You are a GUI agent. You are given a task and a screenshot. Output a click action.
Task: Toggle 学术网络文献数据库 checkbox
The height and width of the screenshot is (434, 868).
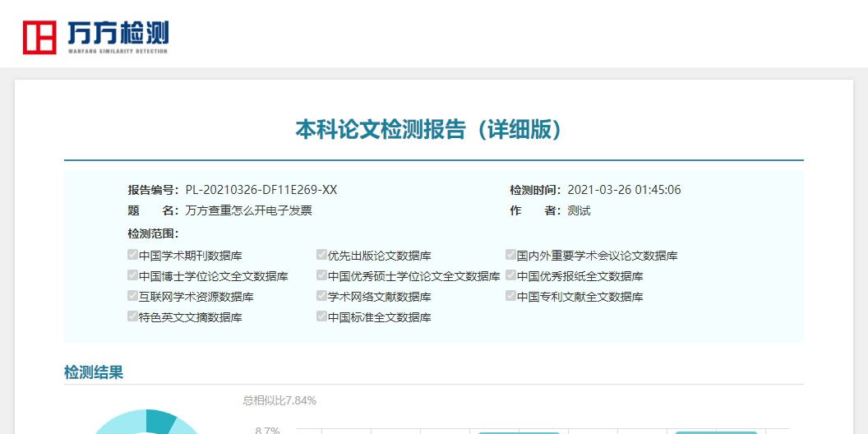pos(321,296)
